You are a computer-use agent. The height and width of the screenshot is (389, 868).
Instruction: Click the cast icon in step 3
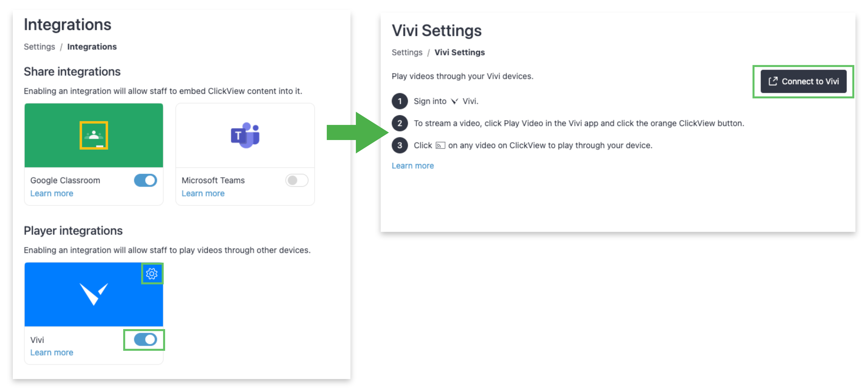click(x=440, y=145)
